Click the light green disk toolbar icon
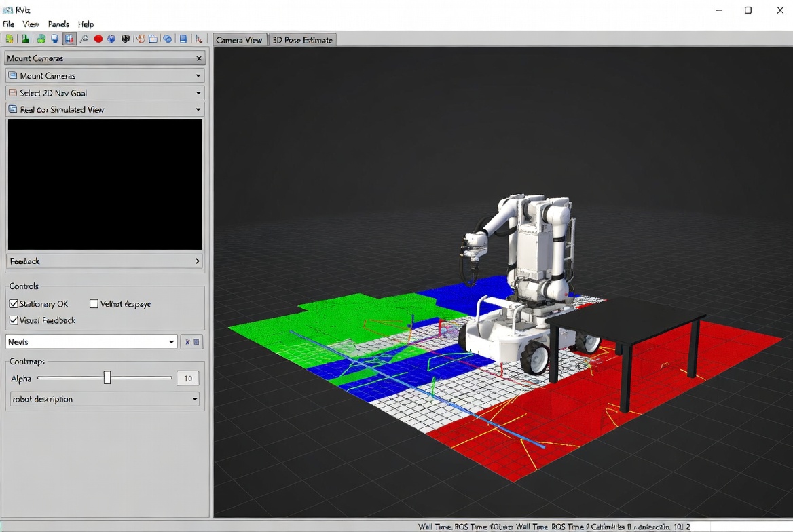Viewport: 793px width, 532px height. (41, 39)
